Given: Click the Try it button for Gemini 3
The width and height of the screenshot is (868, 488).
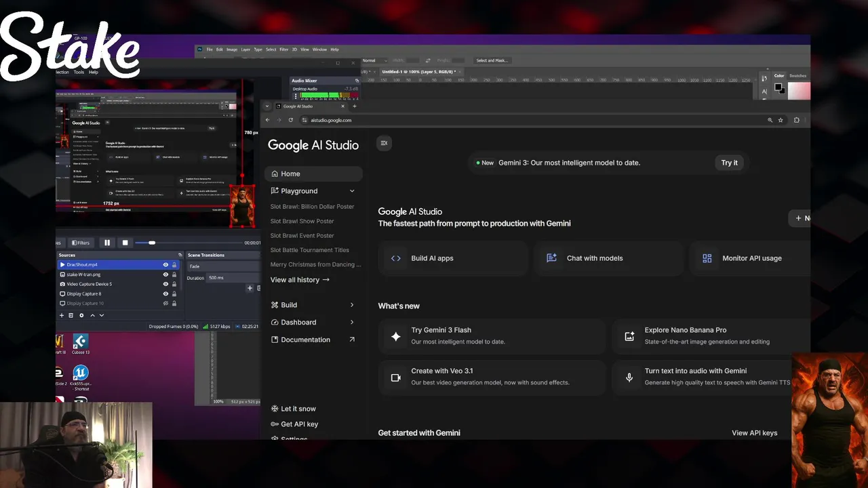Looking at the screenshot, I should tap(729, 163).
